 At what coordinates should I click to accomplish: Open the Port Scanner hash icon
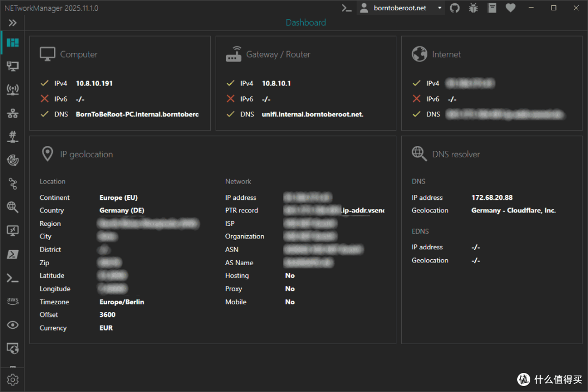(13, 137)
